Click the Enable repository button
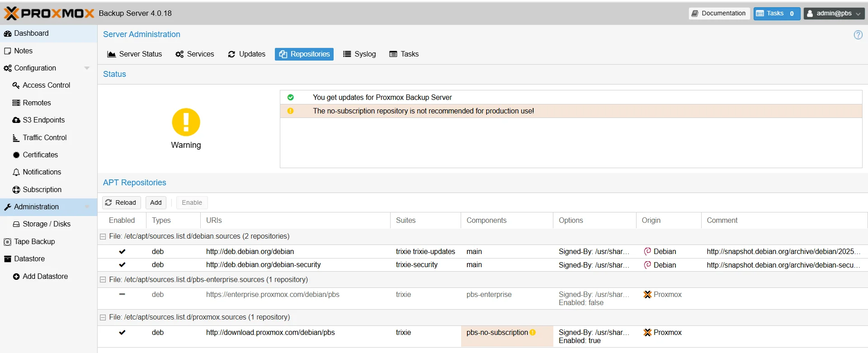Screen dimensions: 868x353 tap(192, 202)
